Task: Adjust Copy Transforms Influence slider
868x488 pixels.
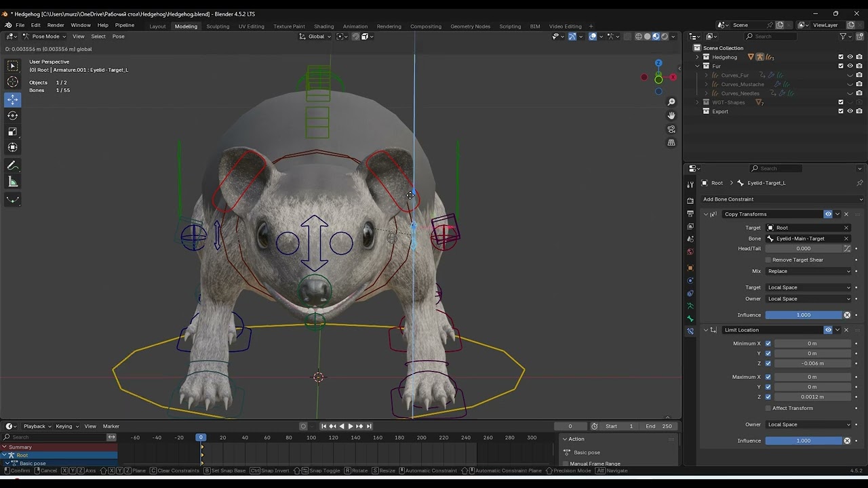Action: [804, 315]
